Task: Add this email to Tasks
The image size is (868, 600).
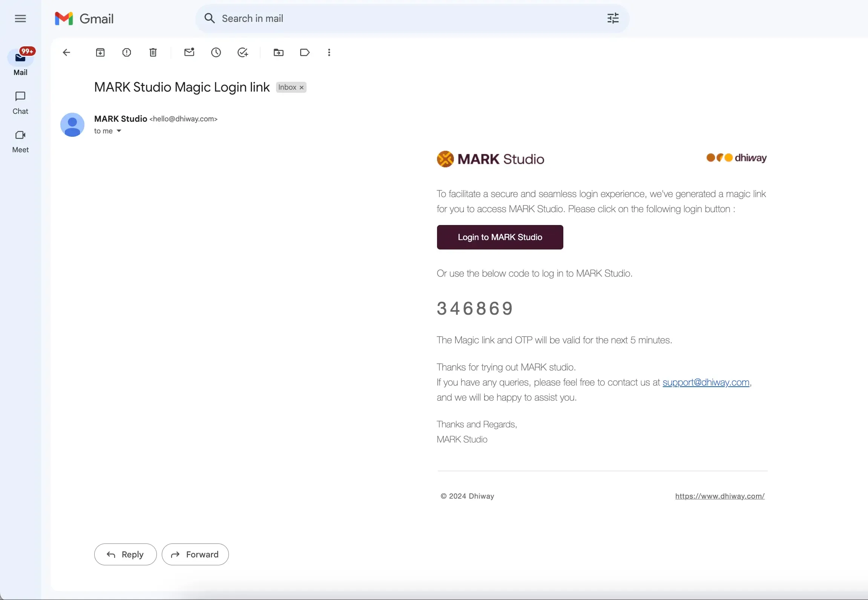Action: click(x=243, y=52)
